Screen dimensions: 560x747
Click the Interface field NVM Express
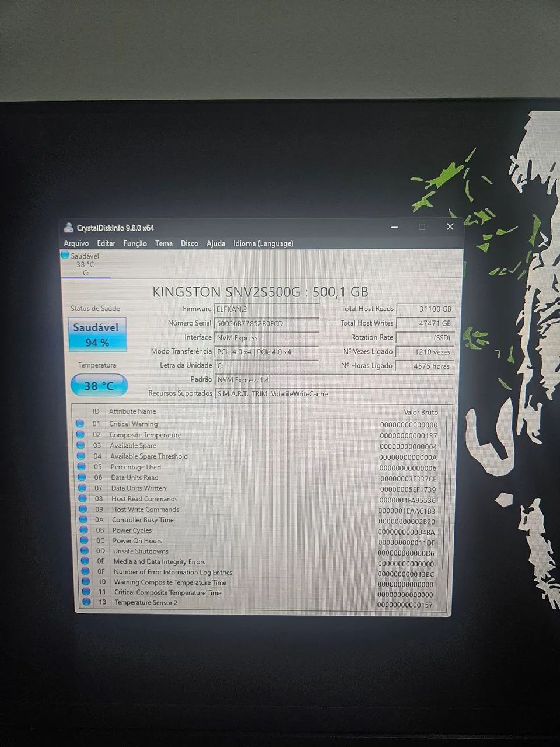tap(267, 337)
